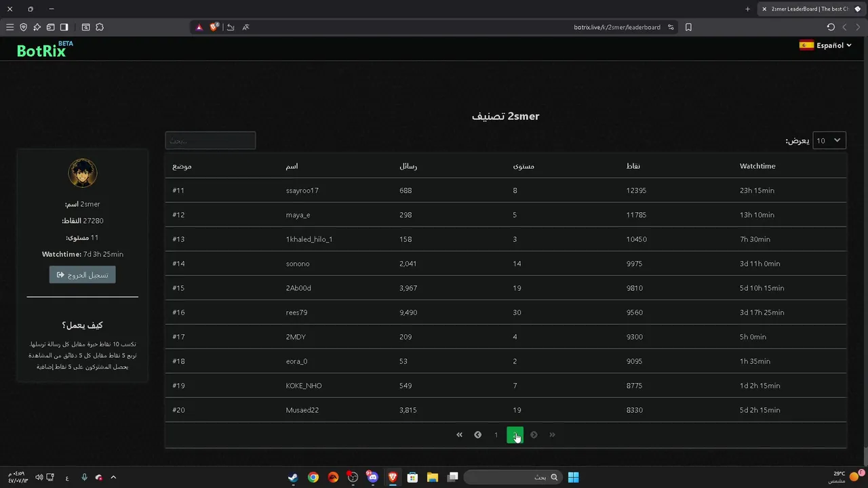The height and width of the screenshot is (488, 868).
Task: Sort by the Watchtime column header
Action: tap(757, 166)
